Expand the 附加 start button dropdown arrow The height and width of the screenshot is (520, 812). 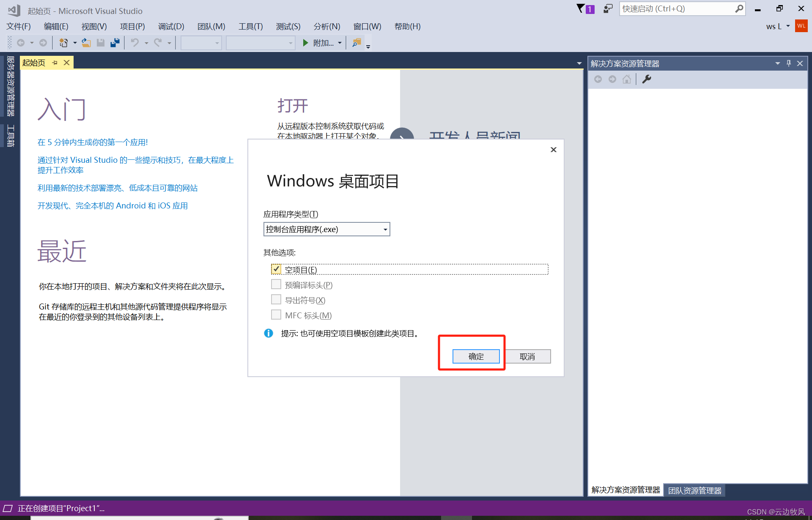(340, 43)
